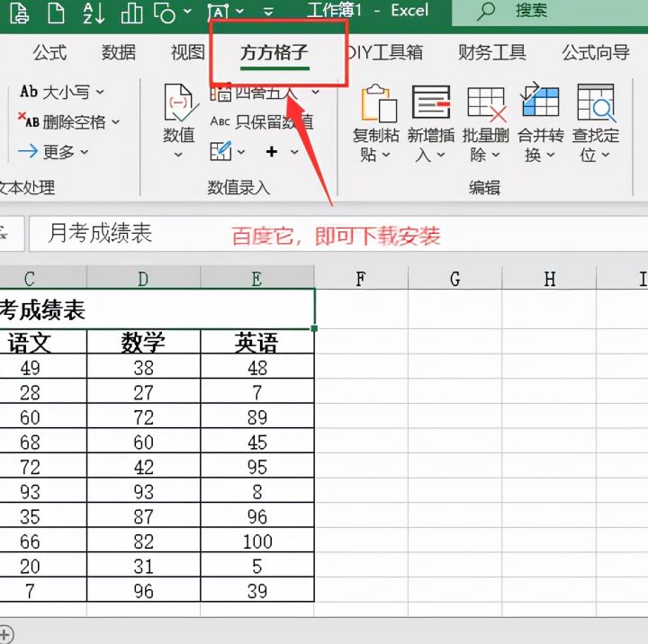This screenshot has height=644, width=648.
Task: Click the 英语 header cell
Action: [257, 342]
